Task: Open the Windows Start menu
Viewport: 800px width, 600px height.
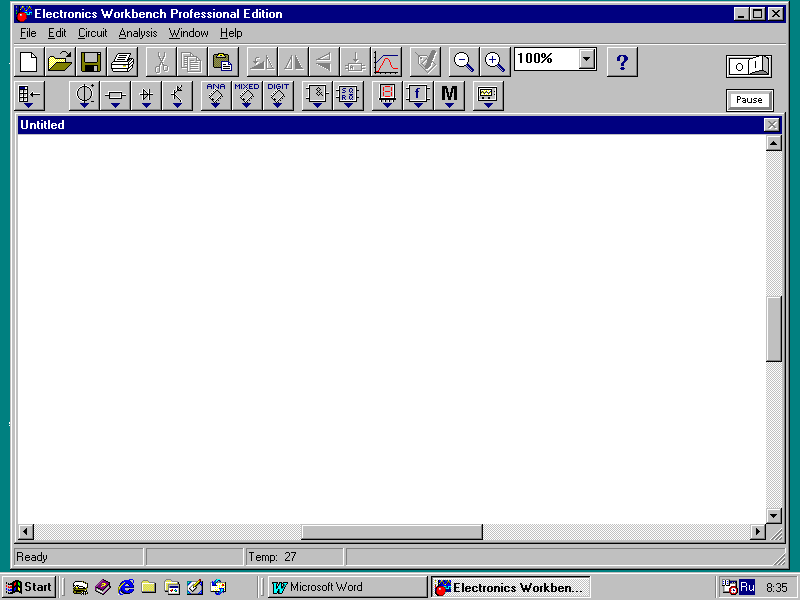Action: pyautogui.click(x=29, y=587)
